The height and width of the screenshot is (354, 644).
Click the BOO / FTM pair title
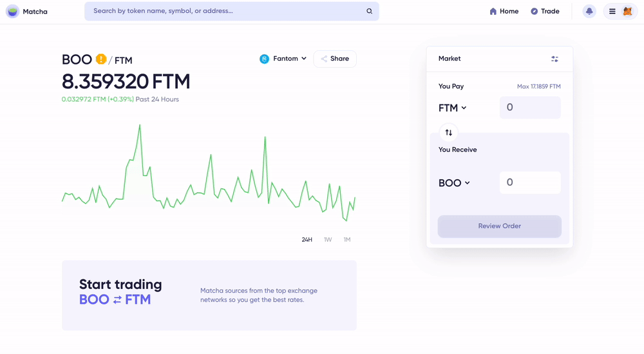(97, 59)
